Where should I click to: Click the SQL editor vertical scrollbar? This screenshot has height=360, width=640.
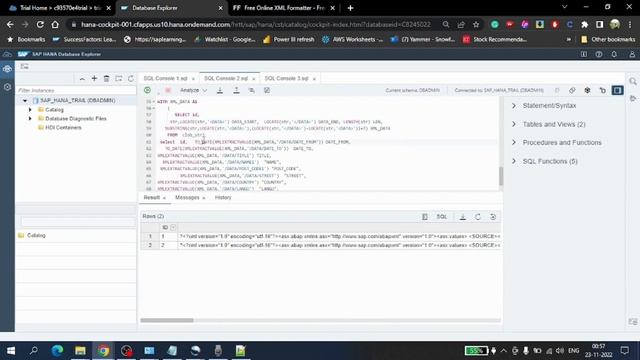point(501,176)
